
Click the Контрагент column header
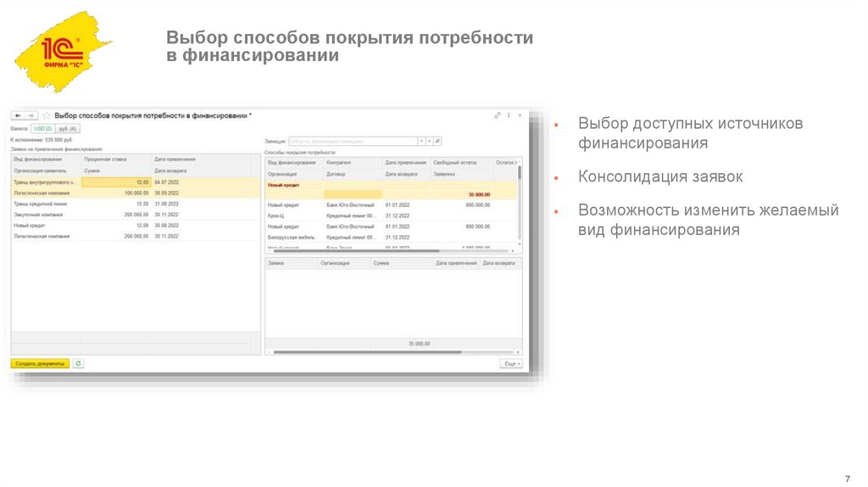click(353, 163)
